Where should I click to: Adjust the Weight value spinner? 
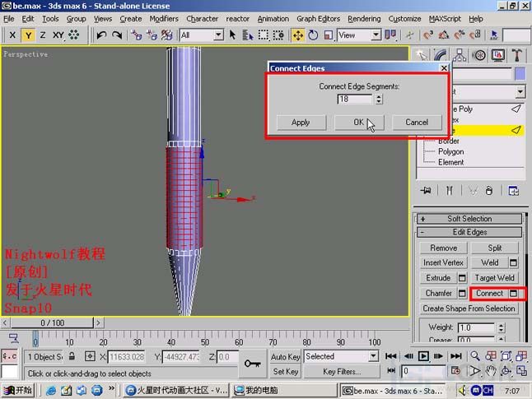click(x=501, y=327)
